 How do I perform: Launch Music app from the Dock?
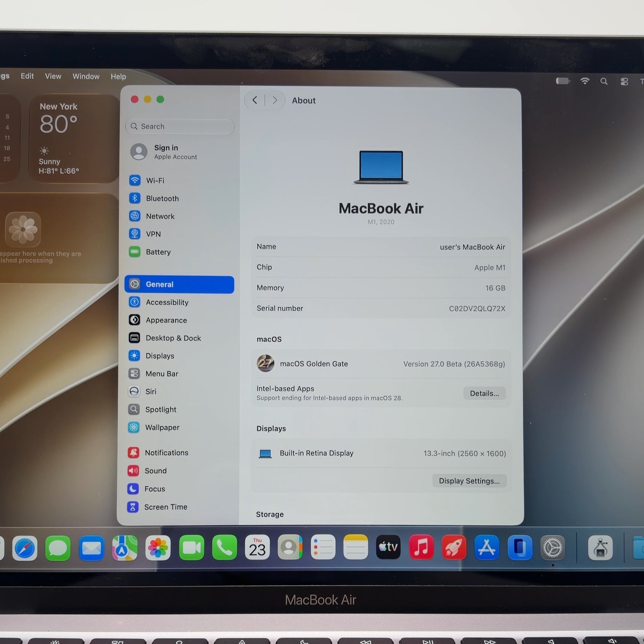point(421,547)
